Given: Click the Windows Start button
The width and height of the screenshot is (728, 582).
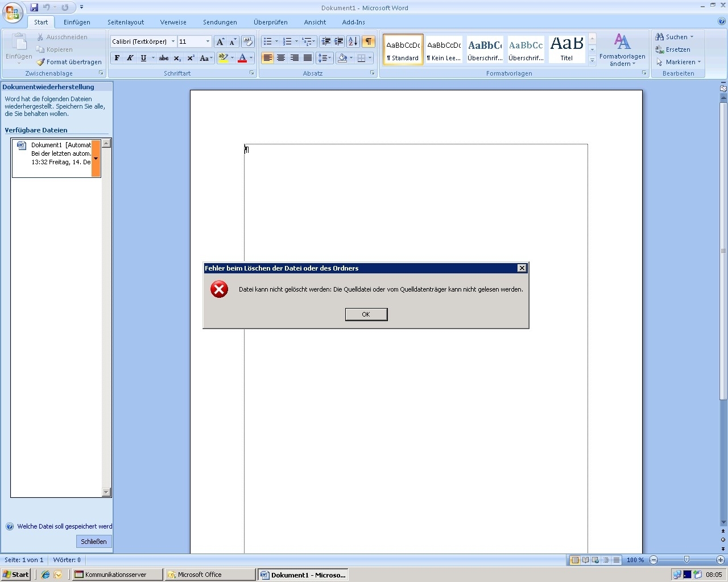Looking at the screenshot, I should 15,575.
